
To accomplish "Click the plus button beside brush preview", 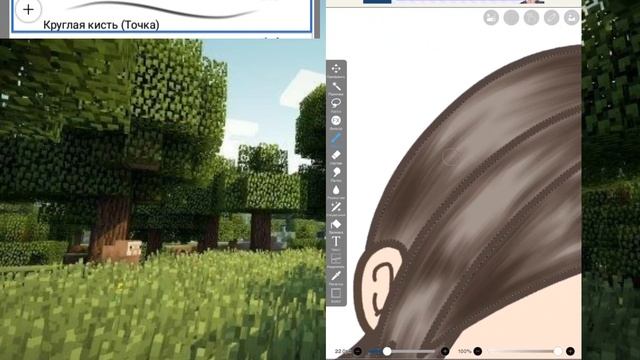I will point(28,9).
